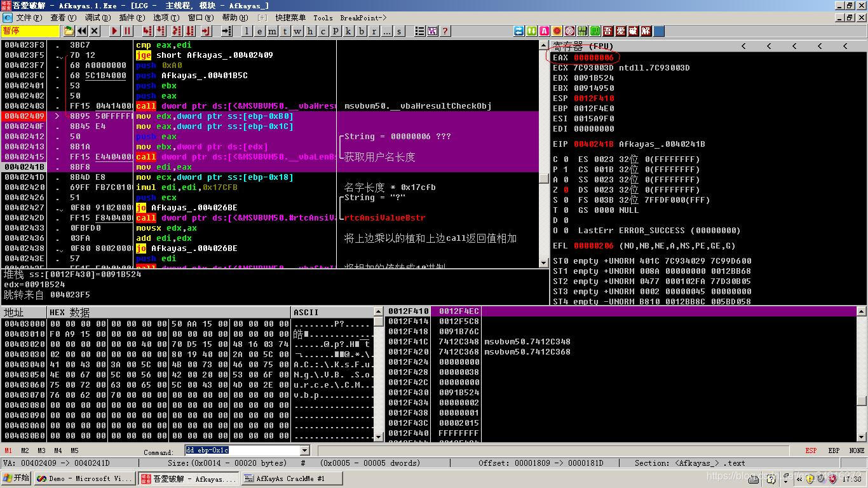Screen dimensions: 868x488
Task: Select disassembly row at address 00402409
Action: click(271, 116)
